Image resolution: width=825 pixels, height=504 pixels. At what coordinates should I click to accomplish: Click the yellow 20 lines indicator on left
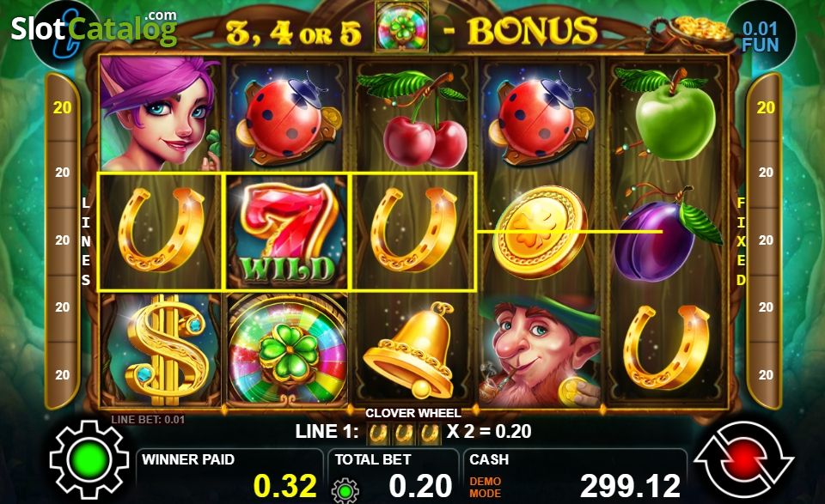(62, 107)
